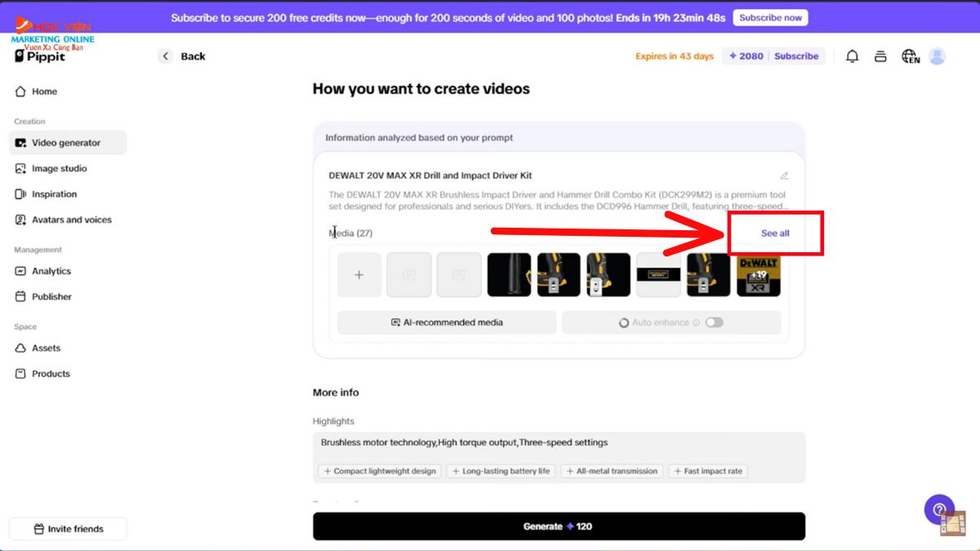This screenshot has height=551, width=980.
Task: Open Image studio in the sidebar
Action: pos(68,168)
